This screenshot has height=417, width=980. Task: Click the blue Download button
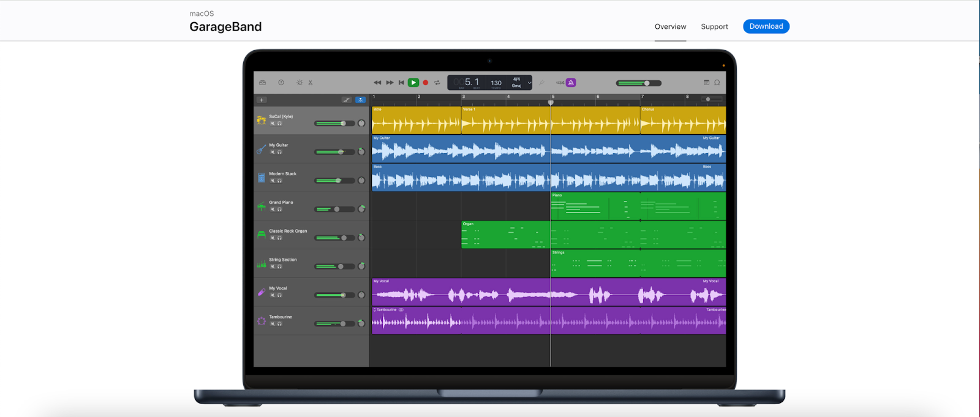[x=766, y=26]
